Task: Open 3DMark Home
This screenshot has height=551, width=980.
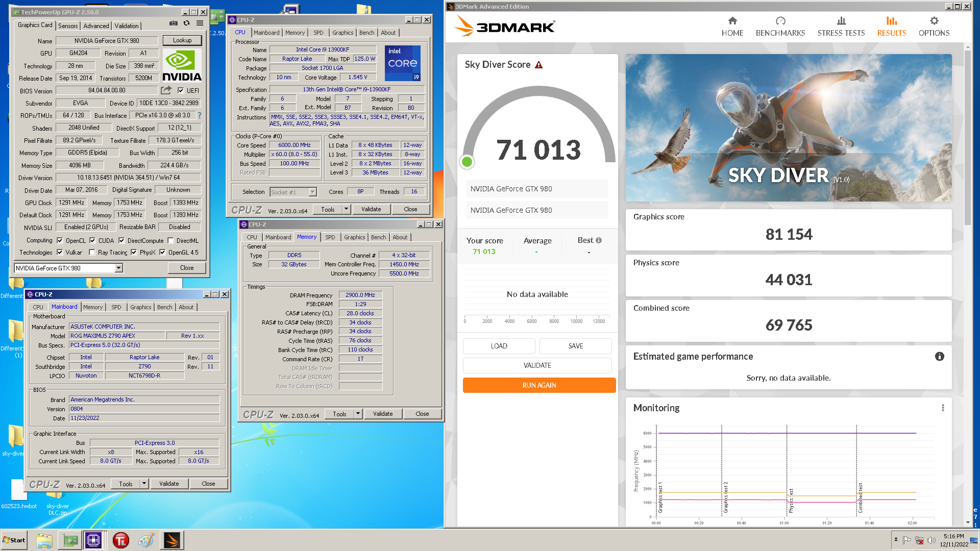Action: pyautogui.click(x=732, y=27)
